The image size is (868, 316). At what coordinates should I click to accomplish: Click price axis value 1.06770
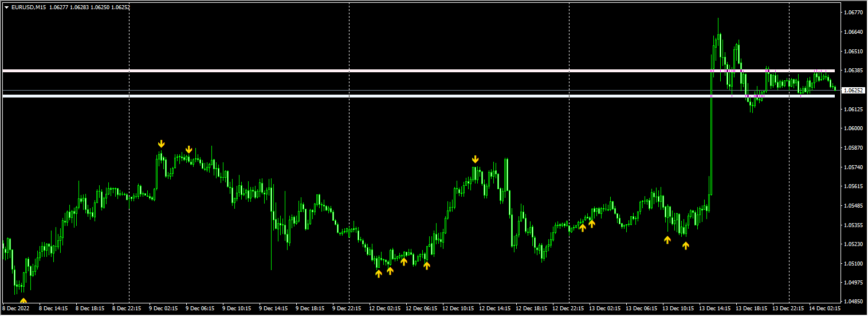point(854,12)
